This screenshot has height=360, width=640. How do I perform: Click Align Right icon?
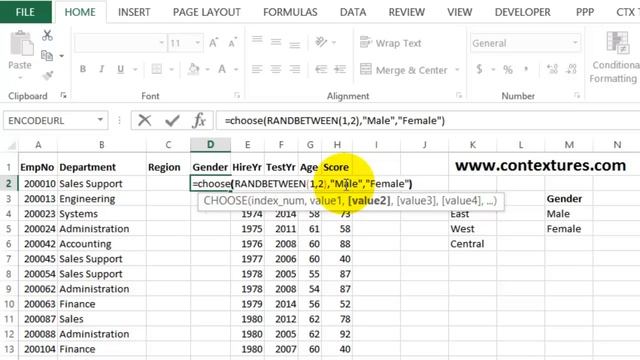pos(295,69)
